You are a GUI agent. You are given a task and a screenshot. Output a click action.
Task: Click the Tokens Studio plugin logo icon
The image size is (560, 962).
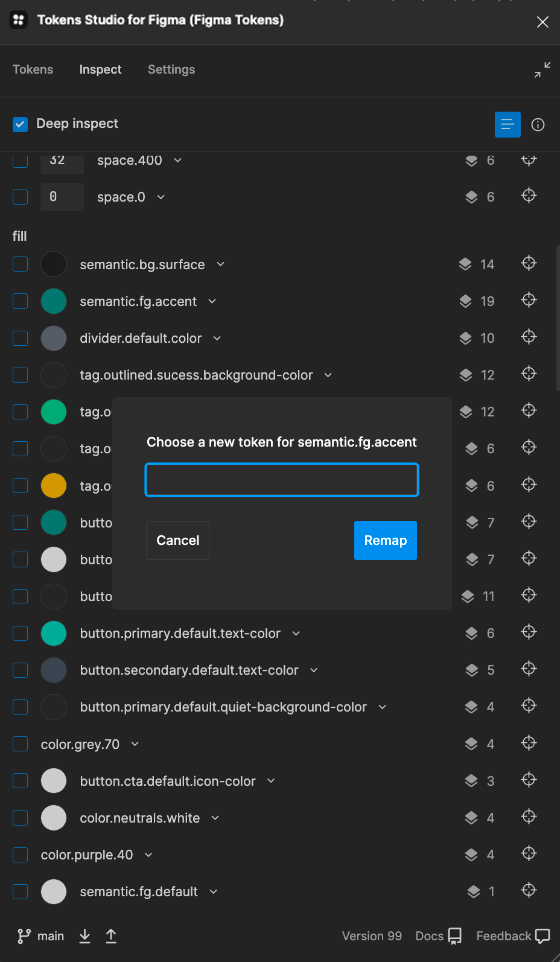pyautogui.click(x=19, y=20)
